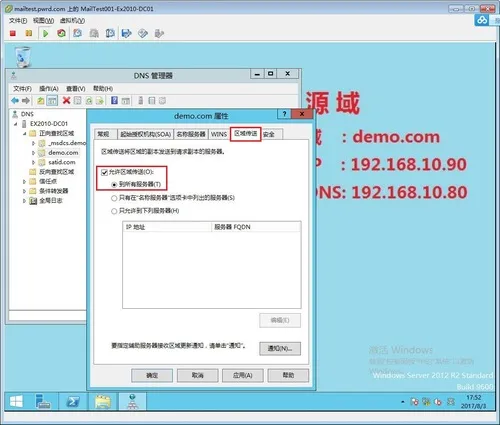The width and height of the screenshot is (500, 425).
Task: Open the Recycle Bin on the desktop
Action: tap(23, 57)
